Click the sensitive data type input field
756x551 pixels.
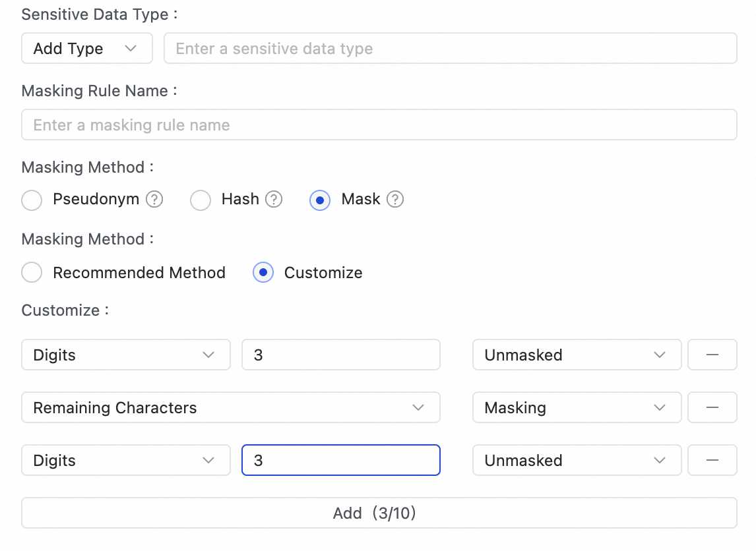pos(450,49)
